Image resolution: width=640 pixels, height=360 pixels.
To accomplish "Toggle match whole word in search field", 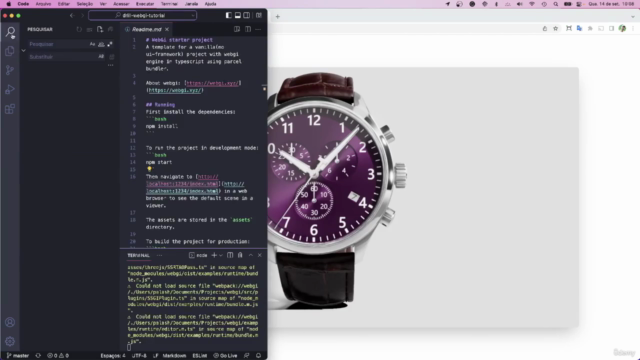I will (x=101, y=44).
